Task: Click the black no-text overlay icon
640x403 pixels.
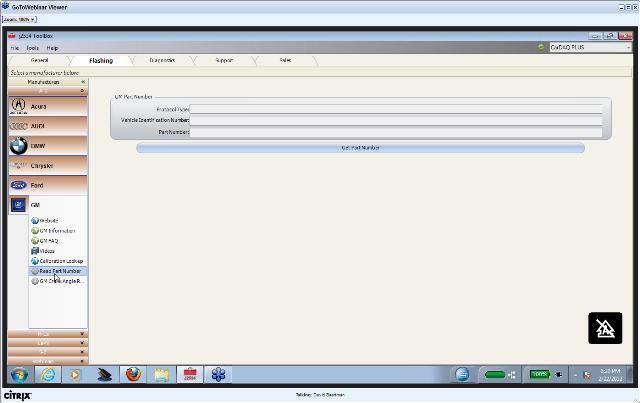Action: point(605,328)
